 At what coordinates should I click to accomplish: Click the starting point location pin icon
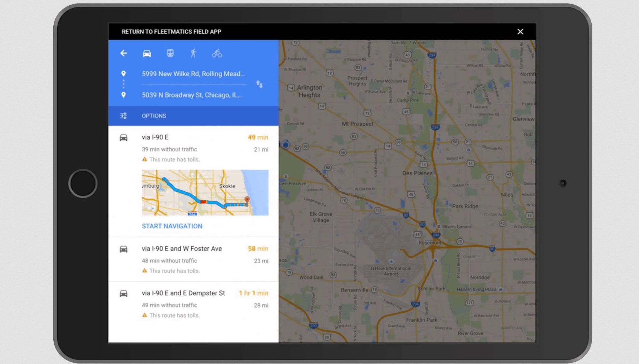(x=124, y=74)
